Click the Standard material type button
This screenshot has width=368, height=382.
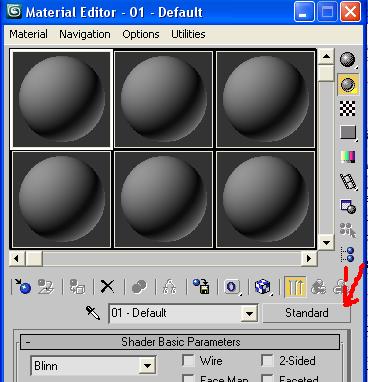click(307, 313)
